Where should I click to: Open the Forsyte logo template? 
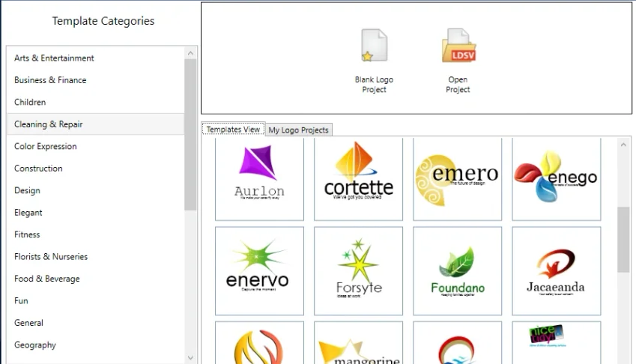tap(359, 271)
